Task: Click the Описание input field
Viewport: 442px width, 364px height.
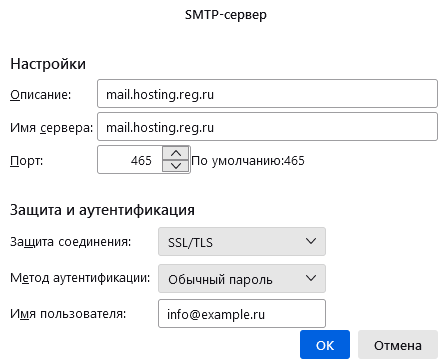Action: pyautogui.click(x=267, y=94)
